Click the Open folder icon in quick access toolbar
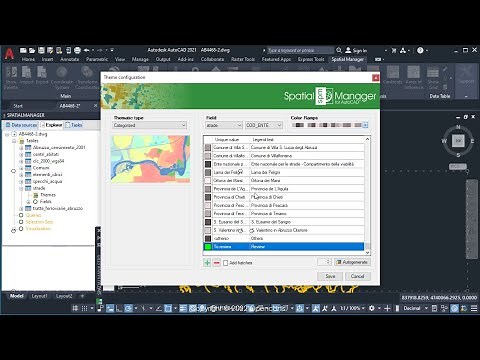480x360 pixels. point(32,50)
